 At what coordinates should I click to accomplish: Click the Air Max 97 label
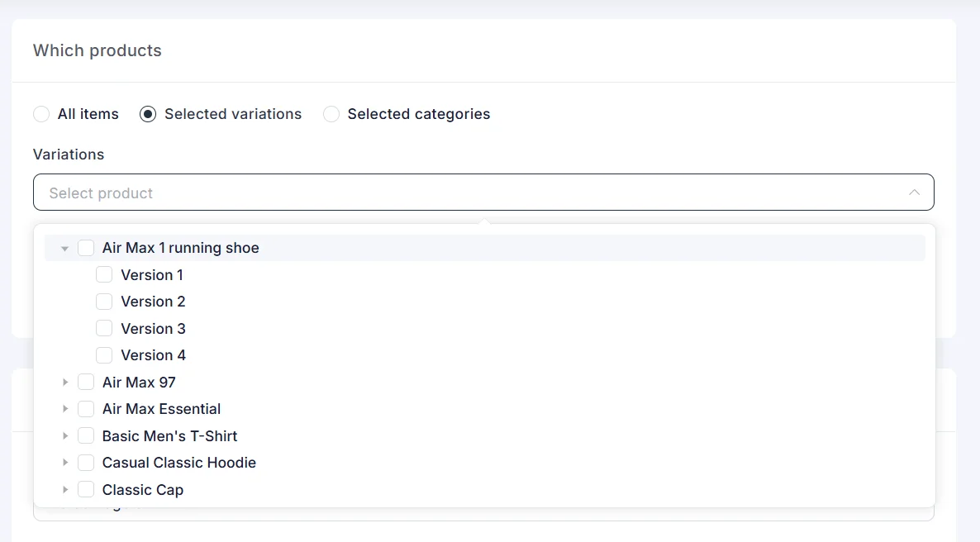139,383
